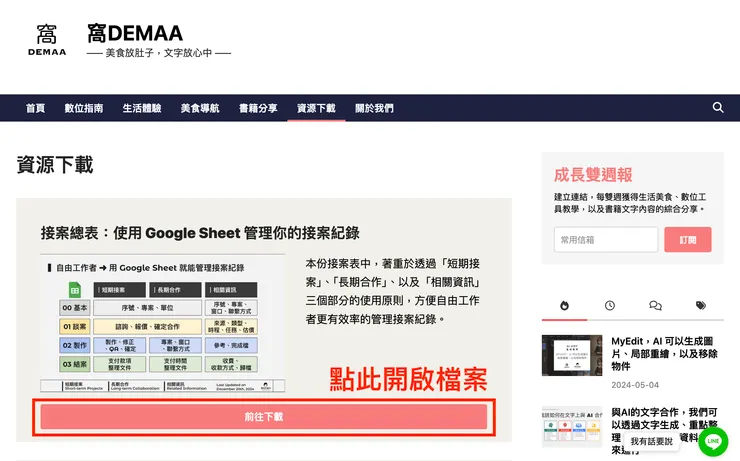
Task: Open 書籍分享 menu item
Action: (258, 108)
